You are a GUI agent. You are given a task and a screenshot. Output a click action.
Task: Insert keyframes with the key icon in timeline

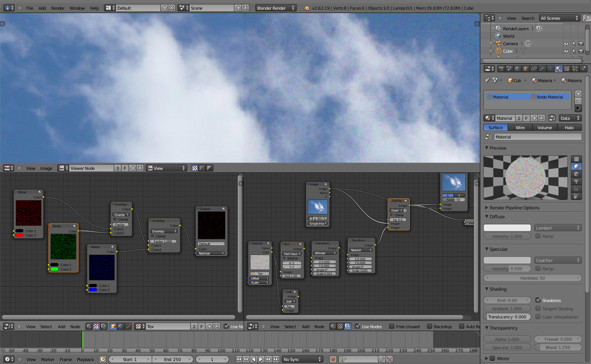click(x=382, y=359)
